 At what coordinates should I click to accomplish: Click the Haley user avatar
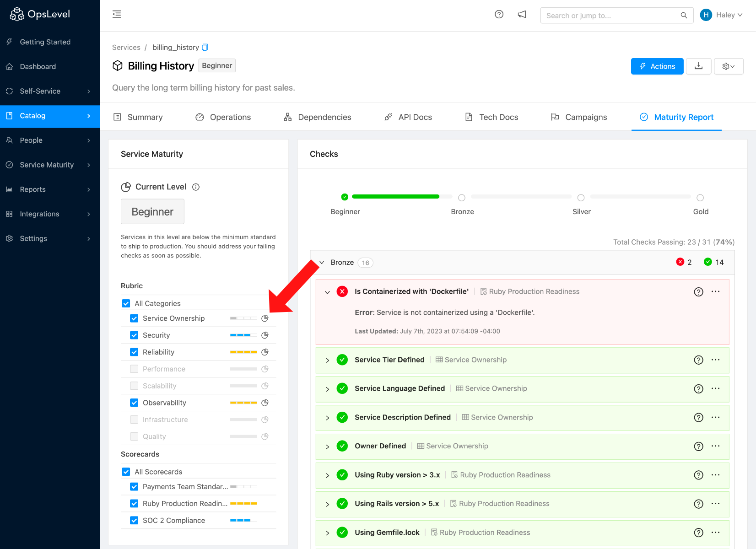(x=706, y=15)
